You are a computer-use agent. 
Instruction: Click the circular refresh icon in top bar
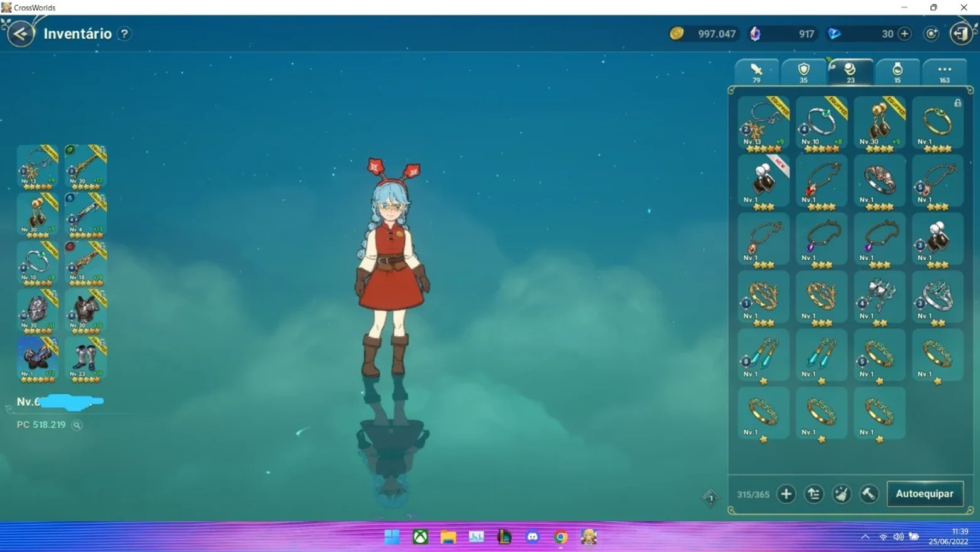pyautogui.click(x=932, y=34)
